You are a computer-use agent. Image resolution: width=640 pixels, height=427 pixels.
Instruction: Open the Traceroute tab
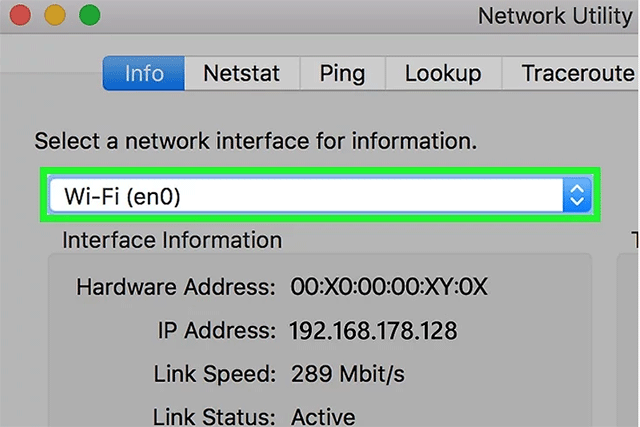(571, 73)
